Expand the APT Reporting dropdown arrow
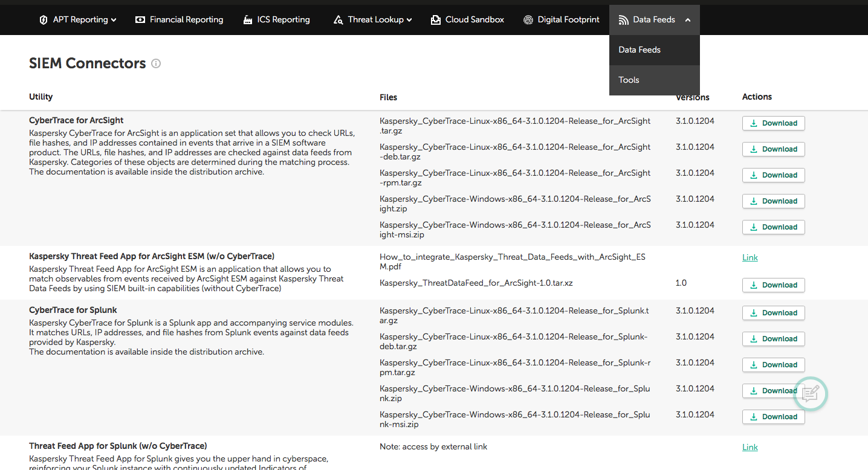The height and width of the screenshot is (470, 868). 114,20
